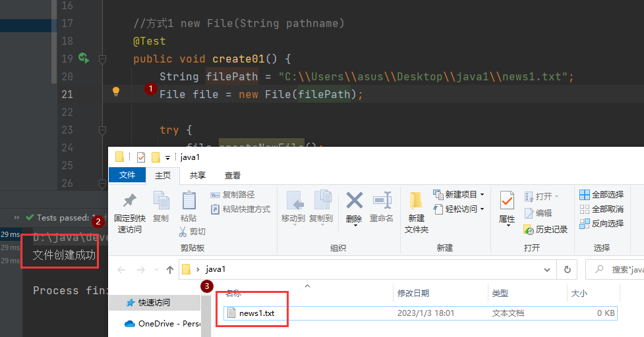The image size is (644, 337).
Task: Click the 2023/1/3 18:01 date cell
Action: 426,313
